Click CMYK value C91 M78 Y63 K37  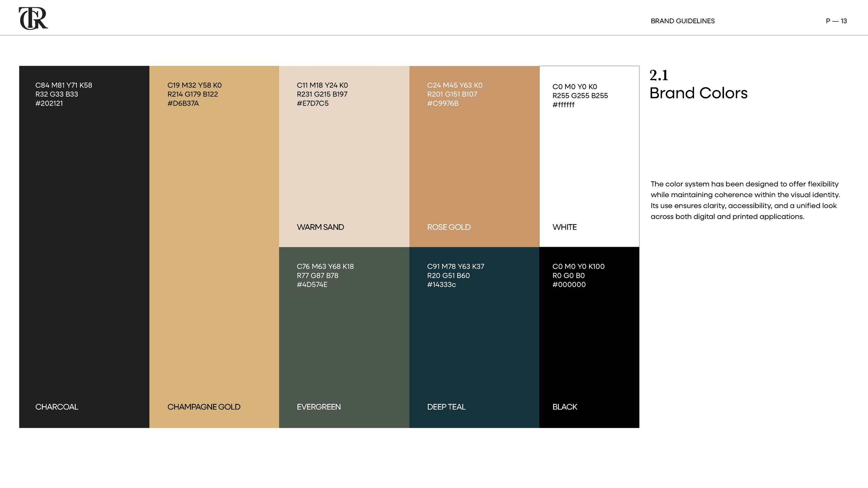tap(456, 267)
